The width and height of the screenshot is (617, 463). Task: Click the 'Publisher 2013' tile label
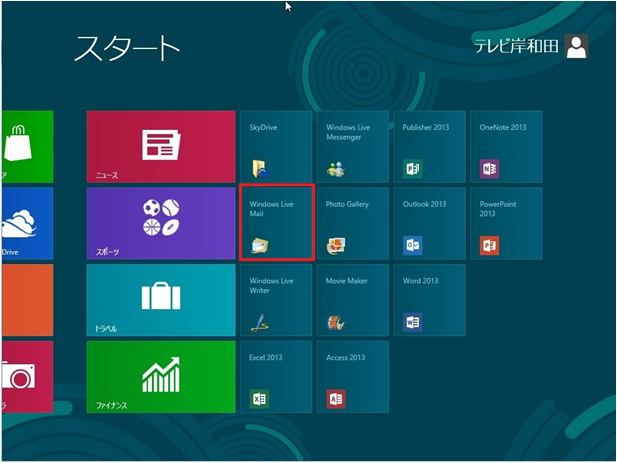425,127
